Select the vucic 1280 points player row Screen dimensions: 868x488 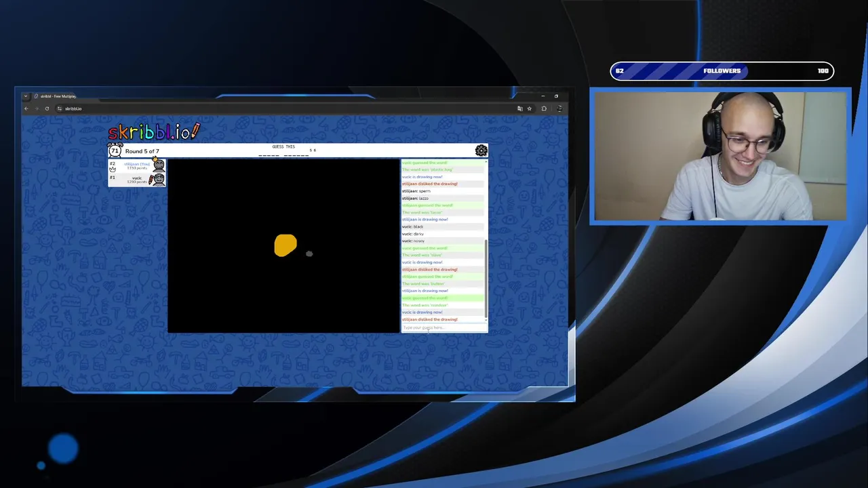(x=137, y=179)
